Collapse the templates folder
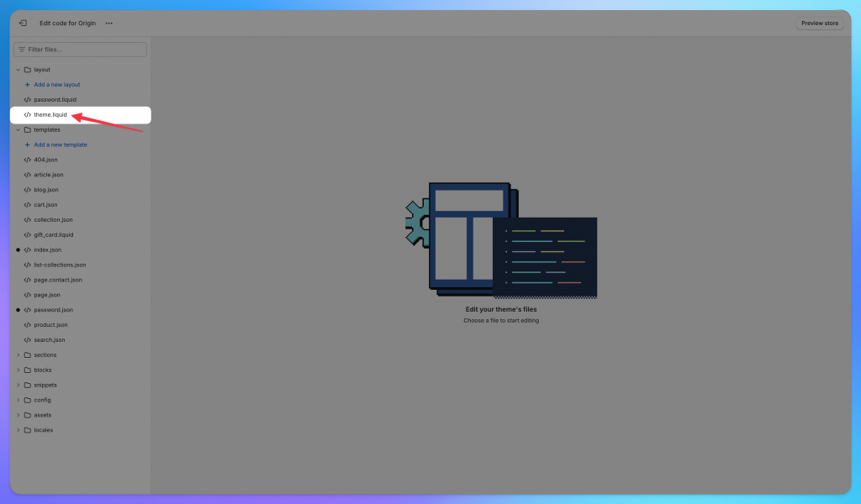The width and height of the screenshot is (861, 504). click(17, 129)
